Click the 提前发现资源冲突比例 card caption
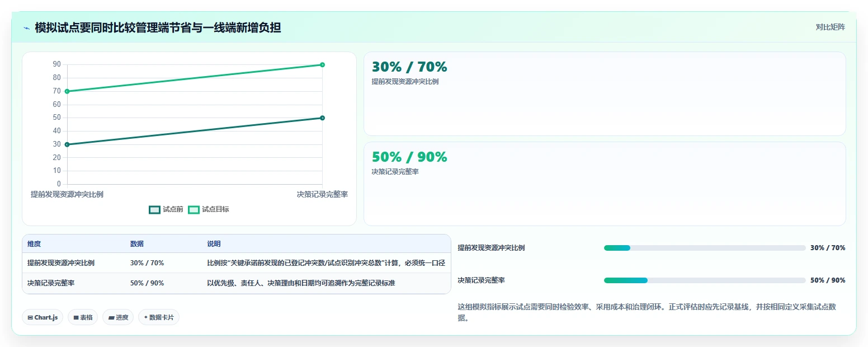The width and height of the screenshot is (868, 347). coord(405,82)
